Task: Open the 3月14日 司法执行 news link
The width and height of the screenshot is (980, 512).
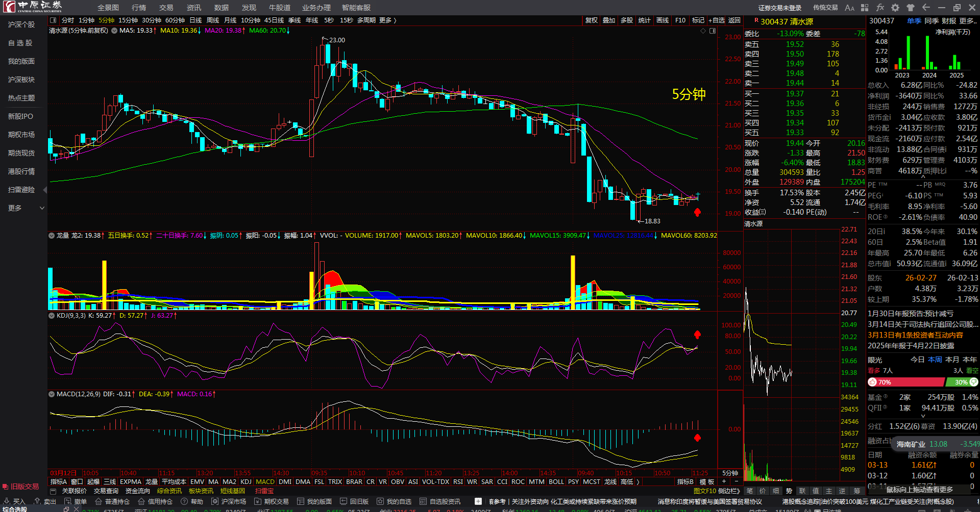Action: coord(923,324)
